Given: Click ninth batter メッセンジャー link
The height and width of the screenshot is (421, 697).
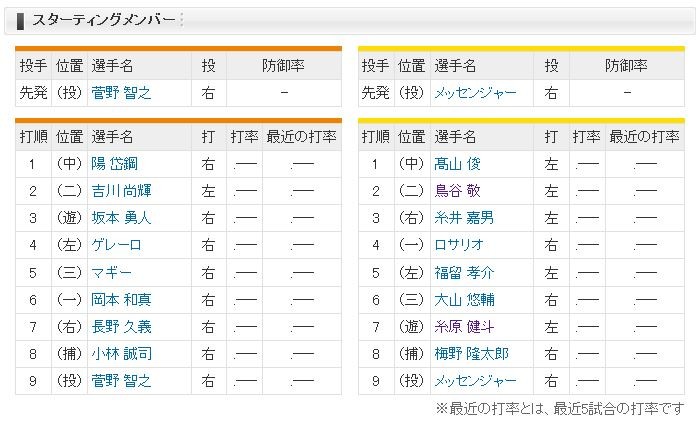Looking at the screenshot, I should (475, 379).
